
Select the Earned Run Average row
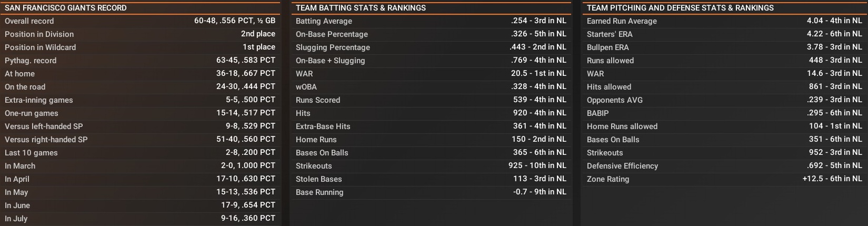[724, 21]
